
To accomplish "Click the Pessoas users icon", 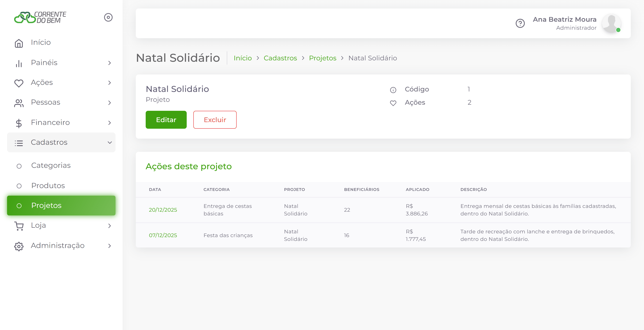I will pyautogui.click(x=19, y=103).
